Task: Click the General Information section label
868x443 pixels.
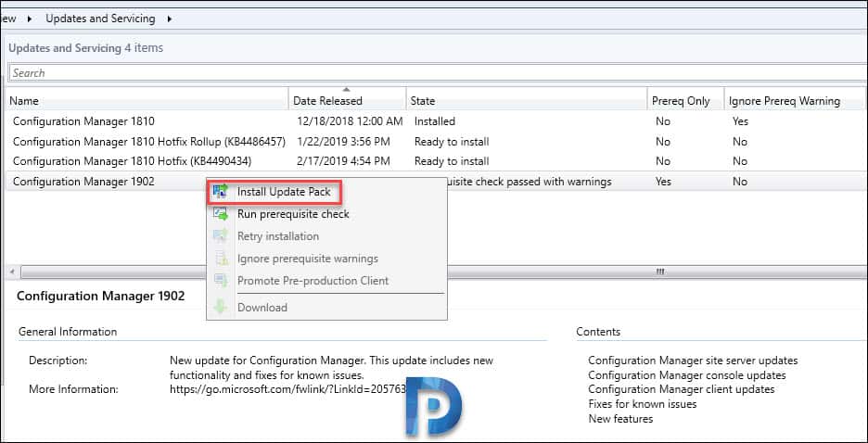Action: [x=68, y=332]
